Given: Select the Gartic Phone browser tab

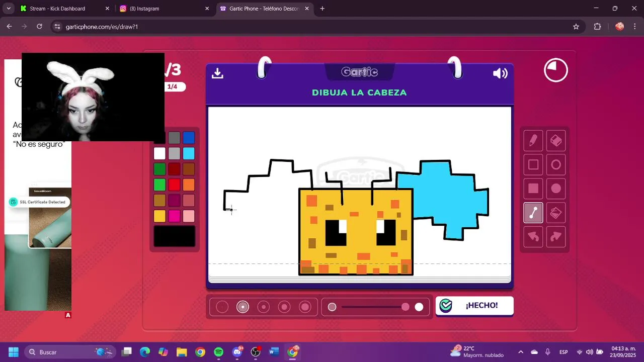Looking at the screenshot, I should click(x=265, y=9).
